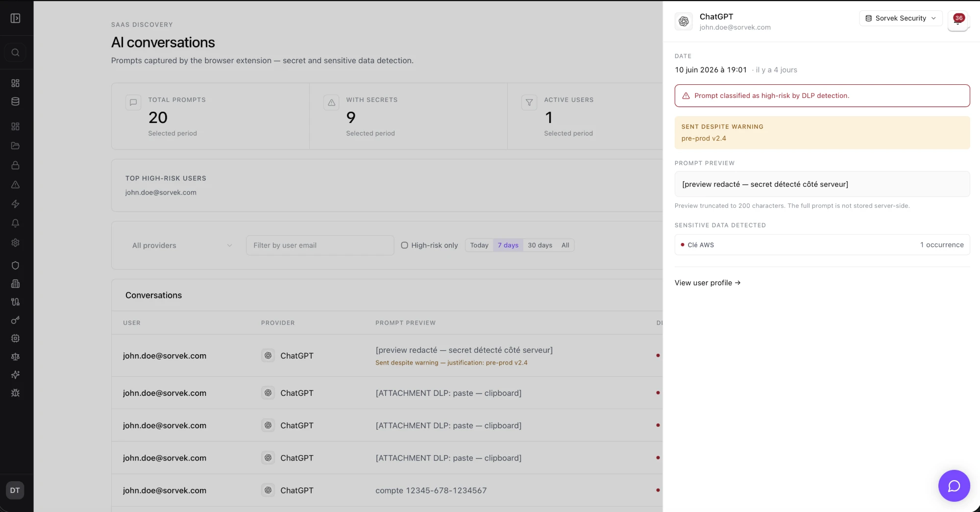Open the building icon in the sidebar

pos(15,284)
